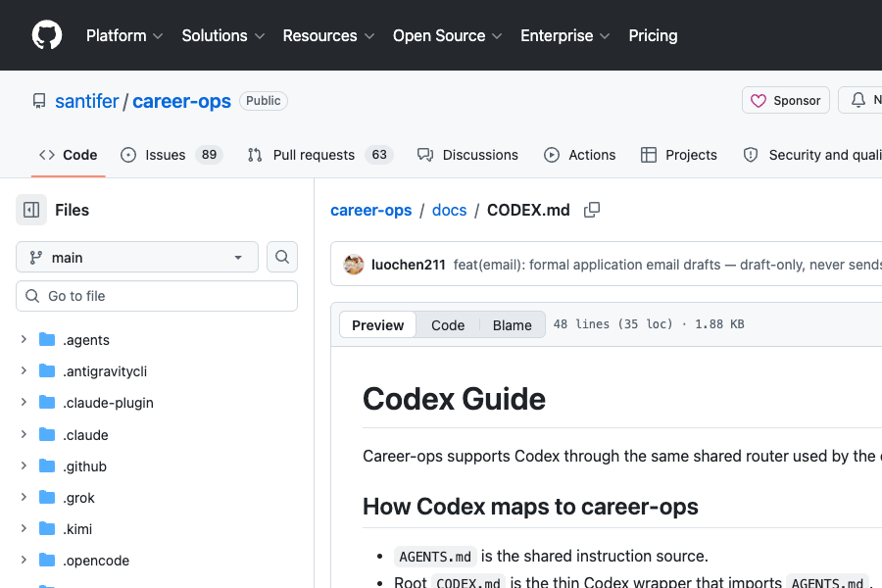Open the .github folder

coord(84,466)
